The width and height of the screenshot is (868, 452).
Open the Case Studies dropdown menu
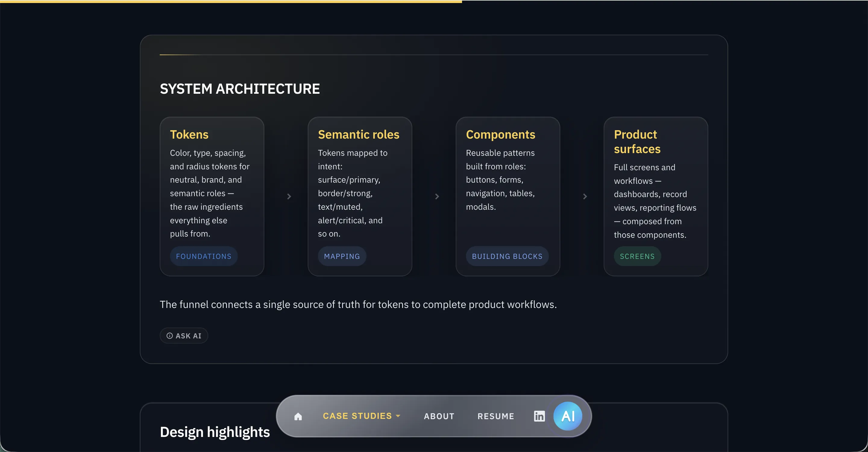click(x=361, y=416)
